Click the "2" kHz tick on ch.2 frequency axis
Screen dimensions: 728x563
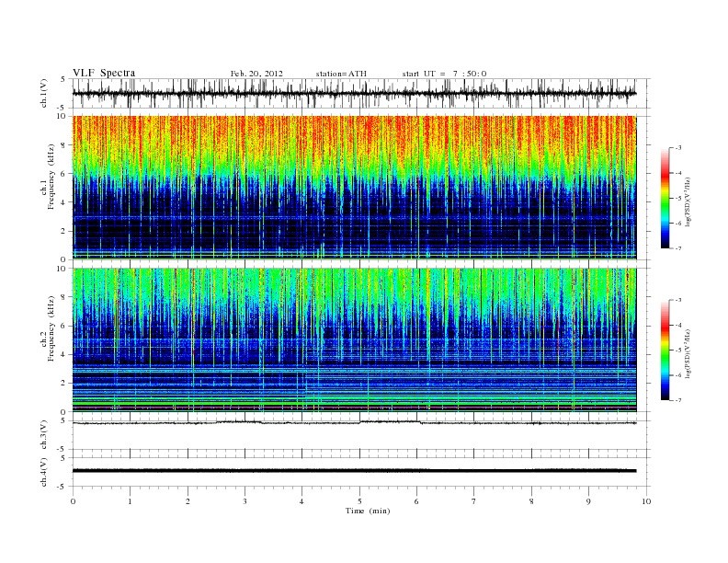click(x=63, y=384)
